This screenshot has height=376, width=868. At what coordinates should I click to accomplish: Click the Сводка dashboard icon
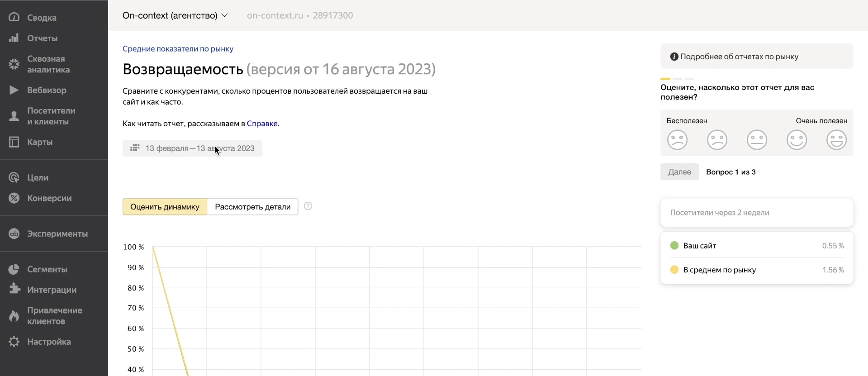point(14,18)
